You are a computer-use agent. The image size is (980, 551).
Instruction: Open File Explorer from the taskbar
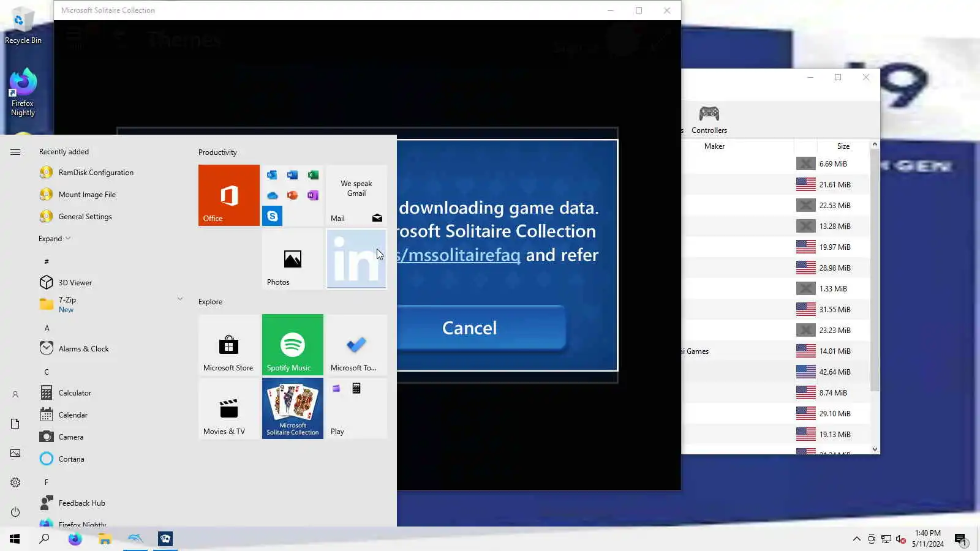[105, 539]
